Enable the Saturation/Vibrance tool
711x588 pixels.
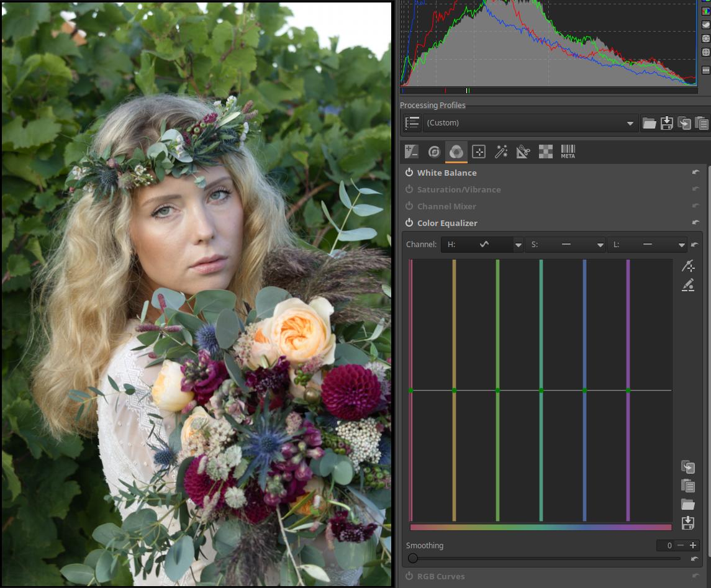pyautogui.click(x=409, y=189)
